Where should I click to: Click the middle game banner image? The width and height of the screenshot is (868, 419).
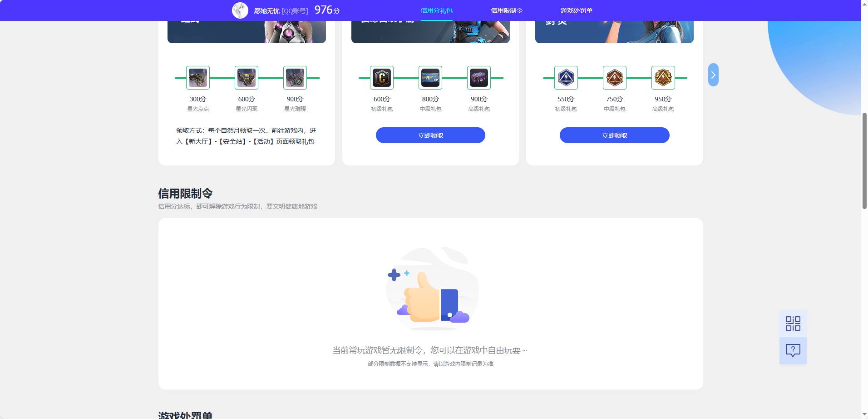point(430,32)
